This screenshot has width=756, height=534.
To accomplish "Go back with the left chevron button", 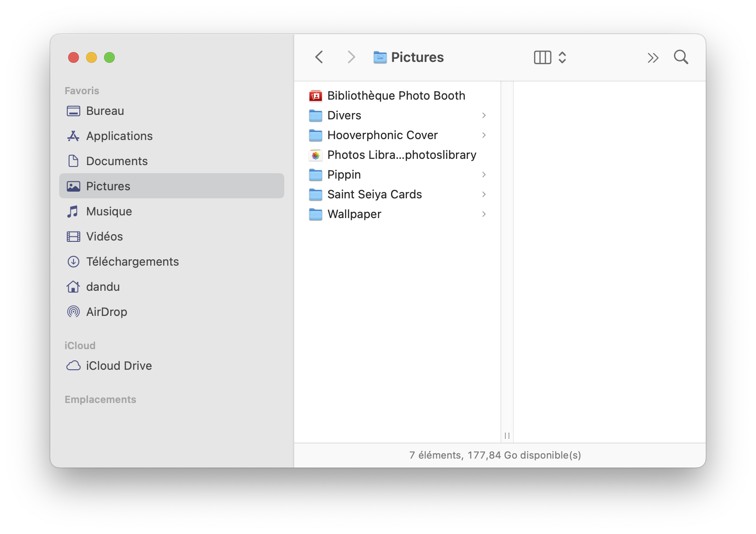I will pos(319,57).
